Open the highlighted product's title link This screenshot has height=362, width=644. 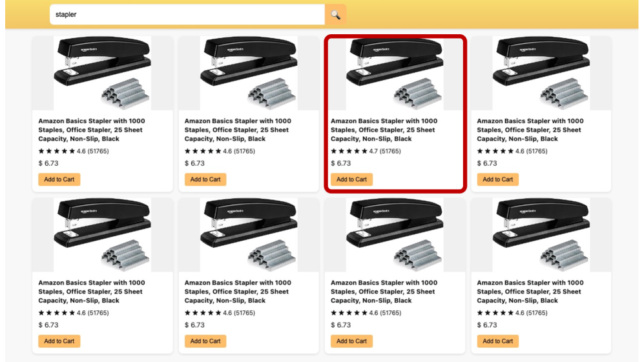(384, 130)
